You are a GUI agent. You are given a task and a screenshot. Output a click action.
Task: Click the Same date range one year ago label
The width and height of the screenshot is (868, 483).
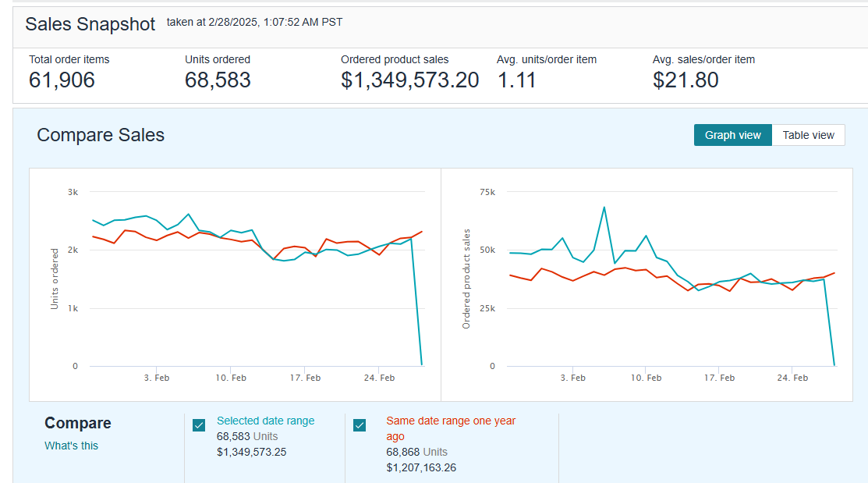[451, 428]
